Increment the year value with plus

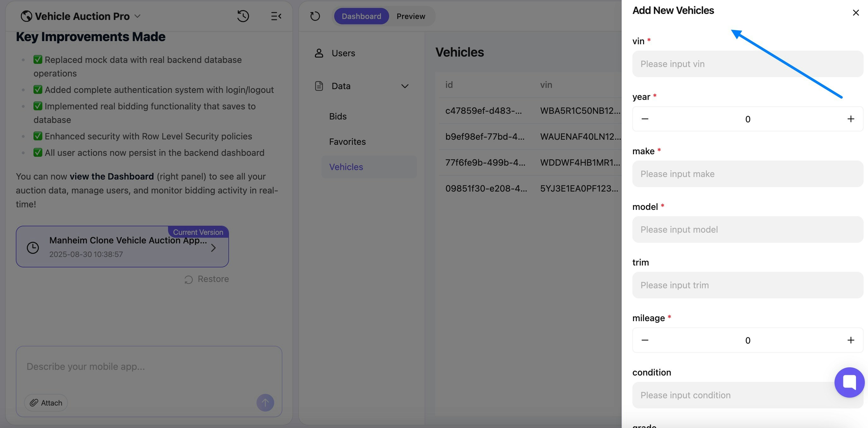[x=851, y=119]
